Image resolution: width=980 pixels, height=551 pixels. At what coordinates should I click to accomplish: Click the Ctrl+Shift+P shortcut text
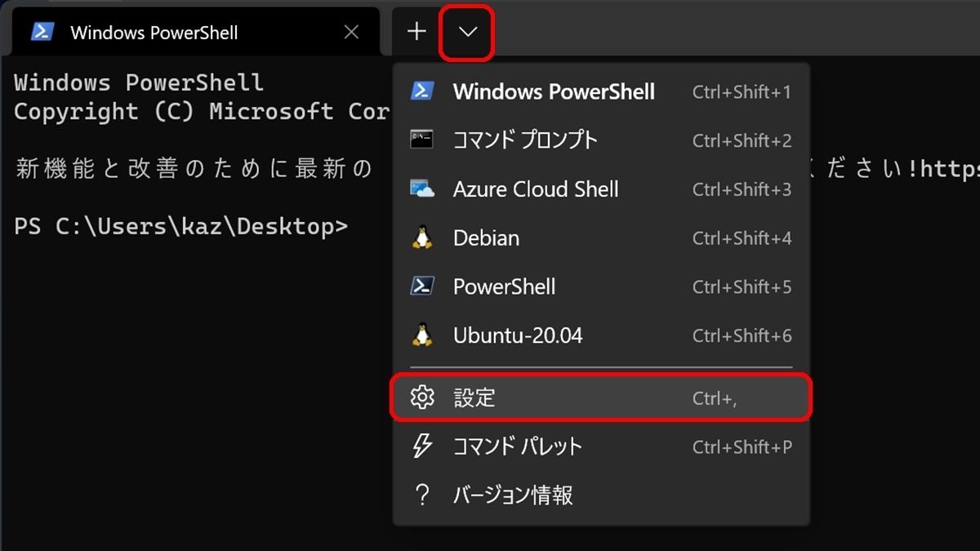(742, 447)
